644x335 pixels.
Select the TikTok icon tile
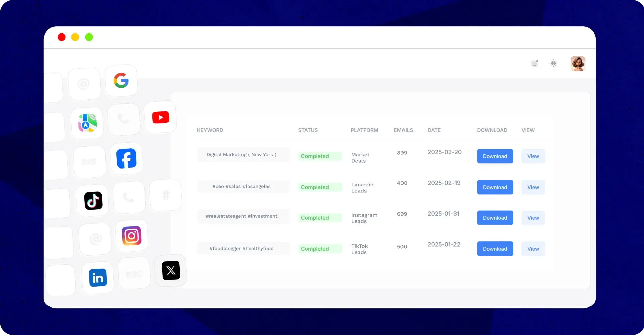coord(93,201)
